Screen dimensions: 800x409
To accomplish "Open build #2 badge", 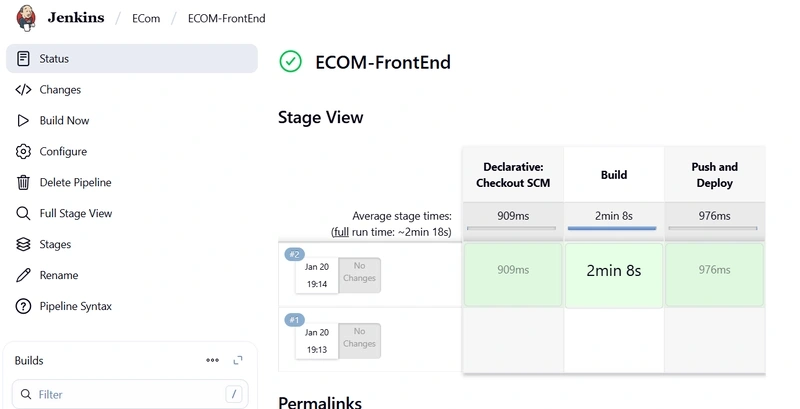I will (294, 254).
